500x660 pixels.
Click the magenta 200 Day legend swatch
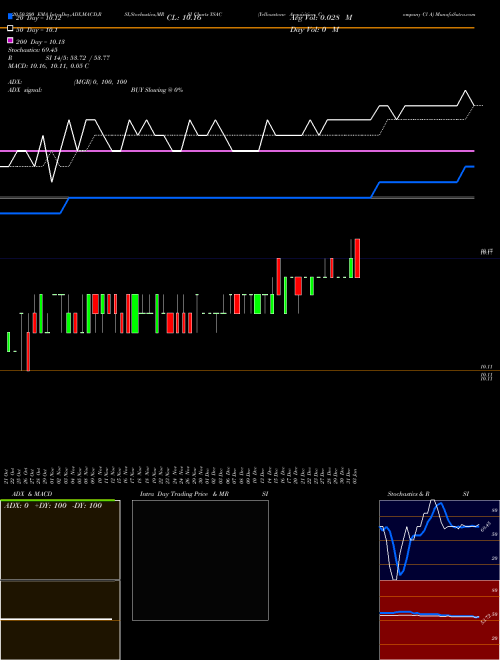tap(10, 40)
